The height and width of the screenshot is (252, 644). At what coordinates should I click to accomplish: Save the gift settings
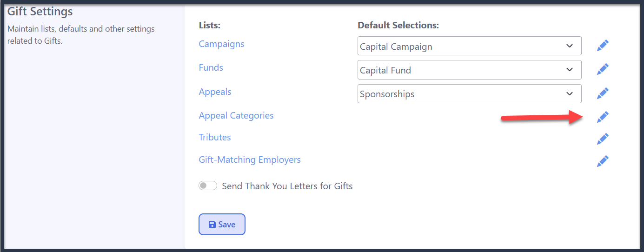click(x=222, y=225)
